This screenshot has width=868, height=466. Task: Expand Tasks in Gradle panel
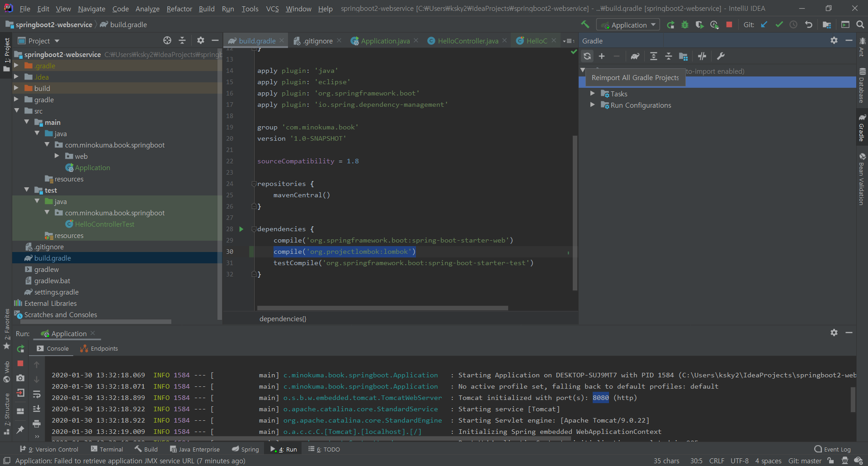pyautogui.click(x=592, y=93)
